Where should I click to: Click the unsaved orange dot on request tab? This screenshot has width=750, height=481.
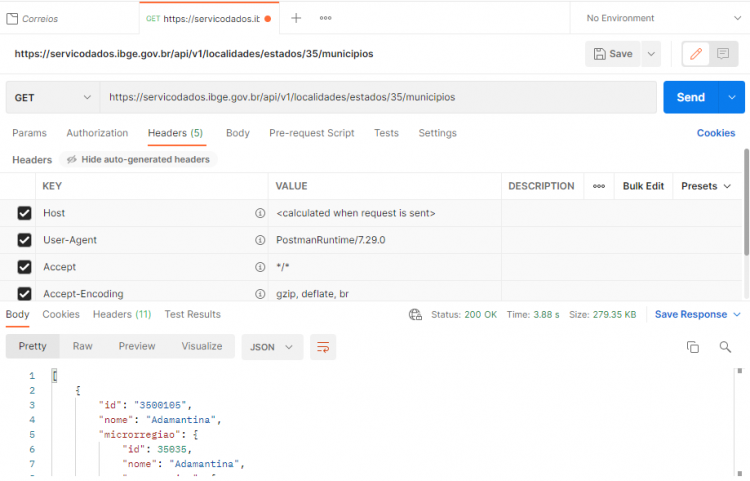(268, 19)
